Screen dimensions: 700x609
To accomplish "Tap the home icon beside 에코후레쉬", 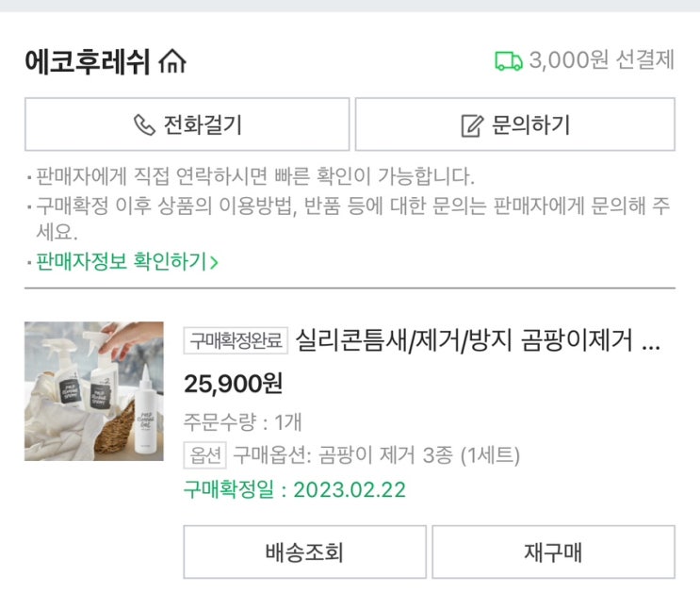I will [x=173, y=62].
